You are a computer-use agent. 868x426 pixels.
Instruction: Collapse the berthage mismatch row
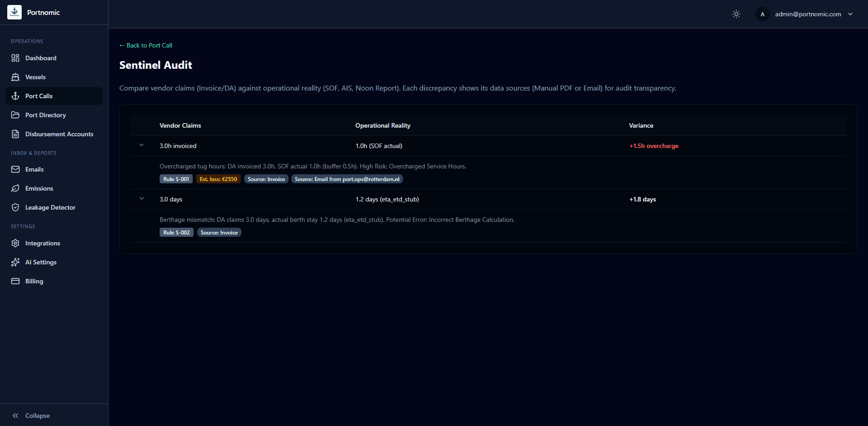point(142,198)
